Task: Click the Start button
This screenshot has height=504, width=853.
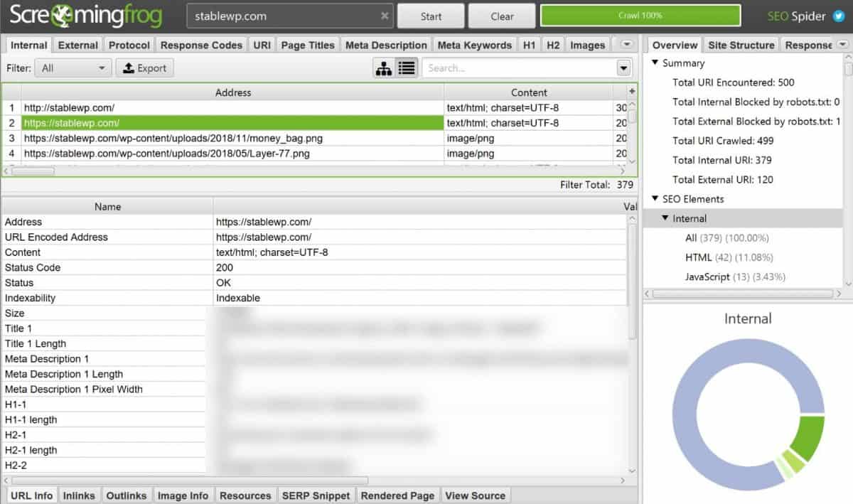Action: click(x=431, y=16)
